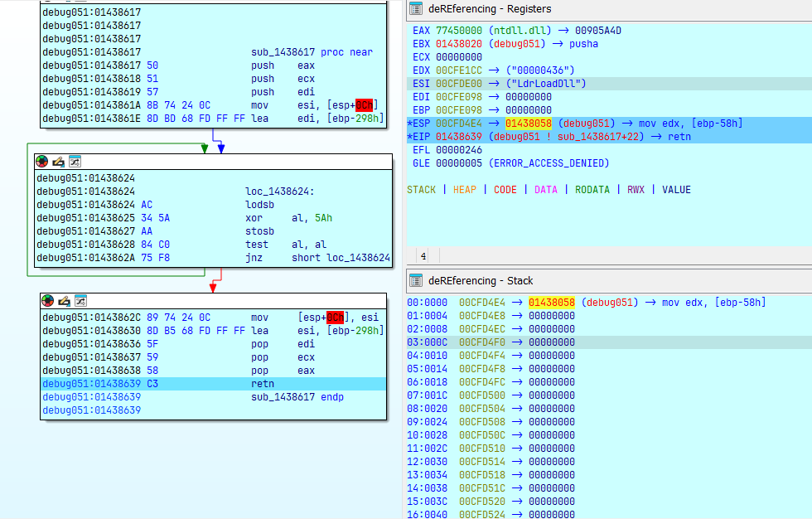Click color palette icon on loc_1438624 node

coord(42,162)
